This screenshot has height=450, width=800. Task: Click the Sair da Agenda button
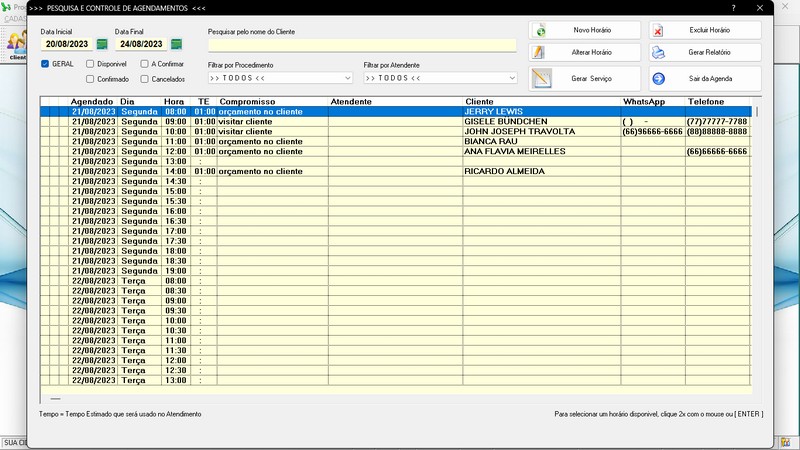click(705, 79)
